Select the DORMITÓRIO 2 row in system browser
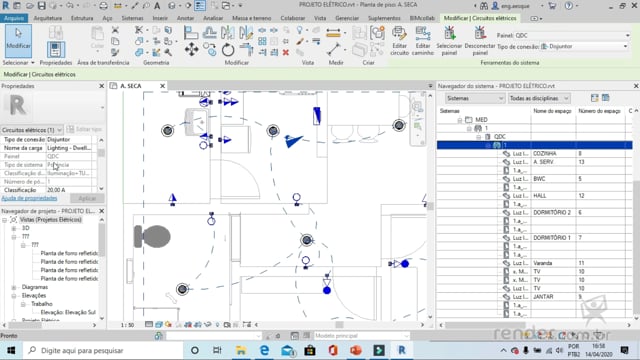The width and height of the screenshot is (640, 360). click(x=535, y=213)
